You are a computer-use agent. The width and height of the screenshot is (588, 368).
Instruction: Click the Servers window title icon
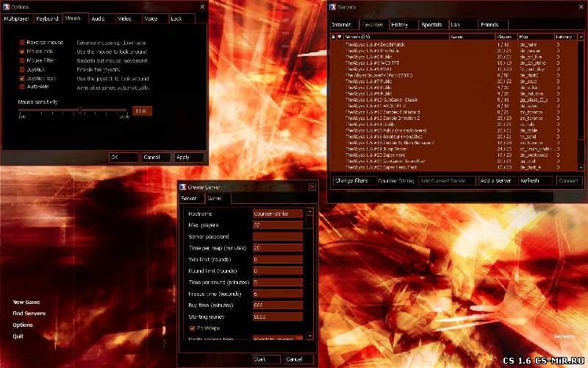click(332, 7)
